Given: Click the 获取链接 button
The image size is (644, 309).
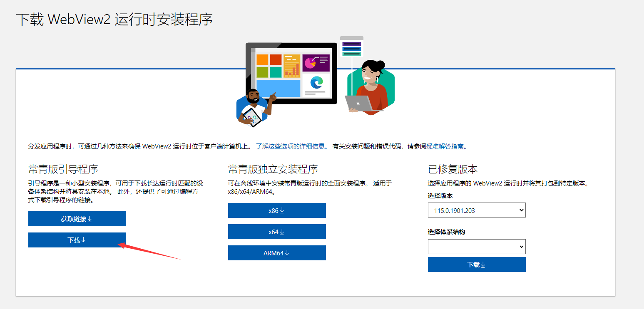Looking at the screenshot, I should [x=77, y=219].
